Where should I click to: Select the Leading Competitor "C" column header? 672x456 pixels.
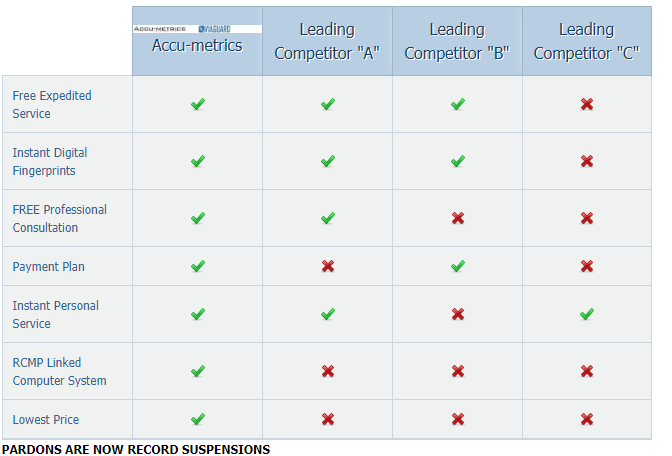(587, 41)
